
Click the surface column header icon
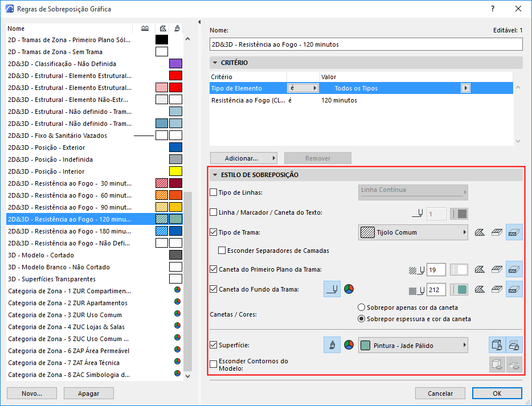coord(177,28)
